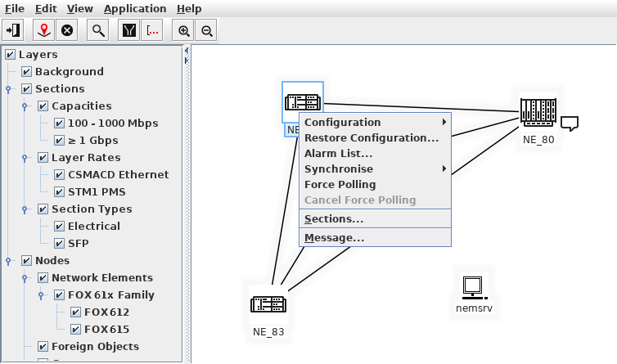
Task: Click the exit door toolbar icon
Action: pyautogui.click(x=14, y=31)
